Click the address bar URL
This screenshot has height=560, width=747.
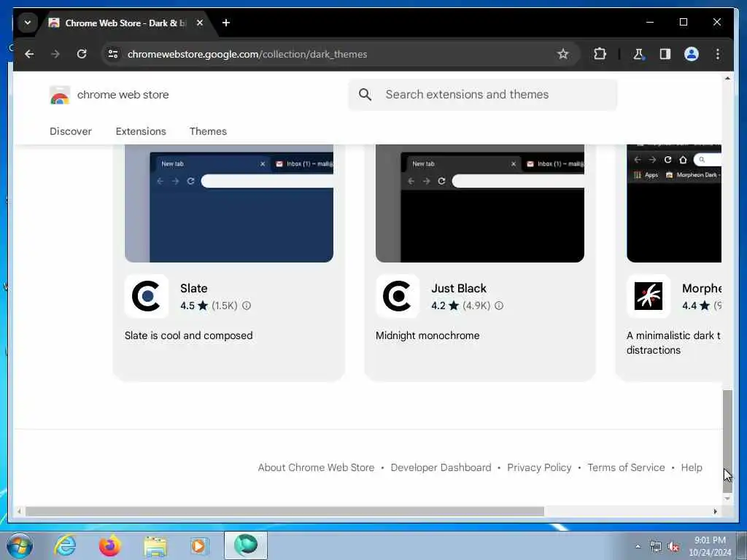247,54
